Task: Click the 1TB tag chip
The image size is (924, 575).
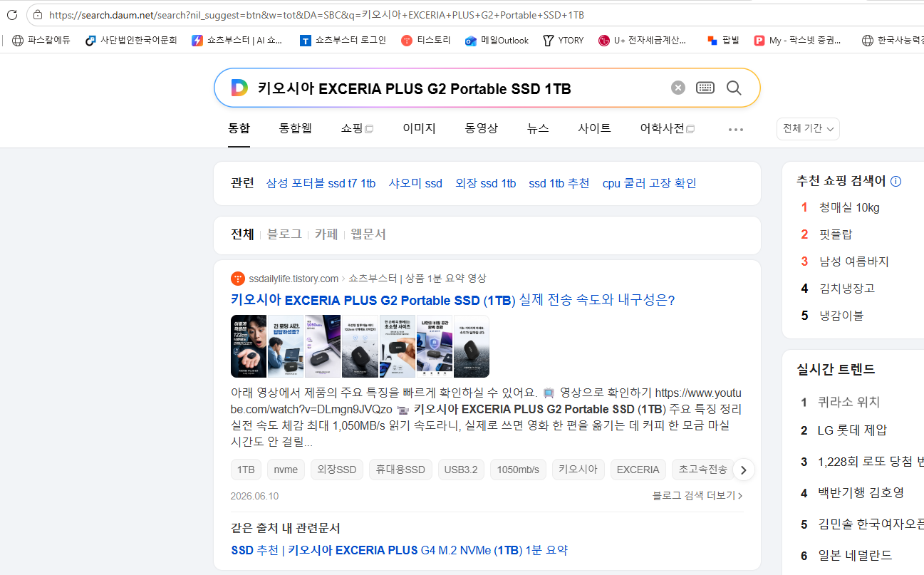Action: tap(246, 470)
